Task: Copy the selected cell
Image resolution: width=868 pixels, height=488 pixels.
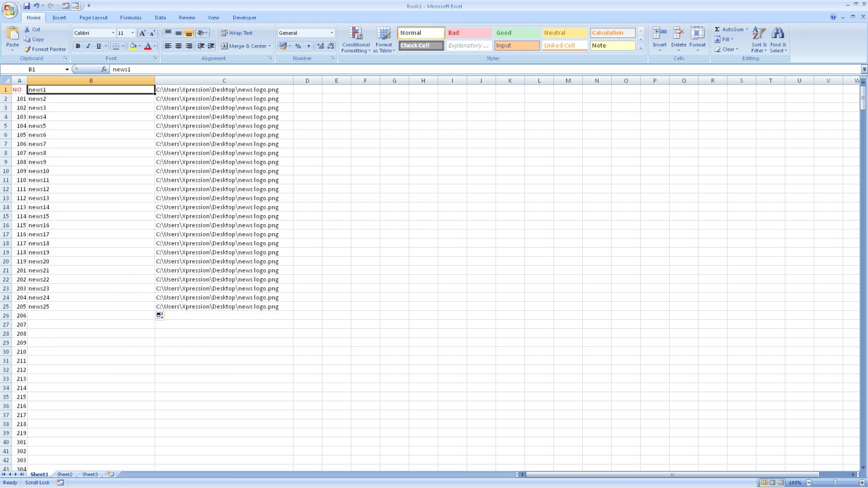Action: (x=34, y=39)
